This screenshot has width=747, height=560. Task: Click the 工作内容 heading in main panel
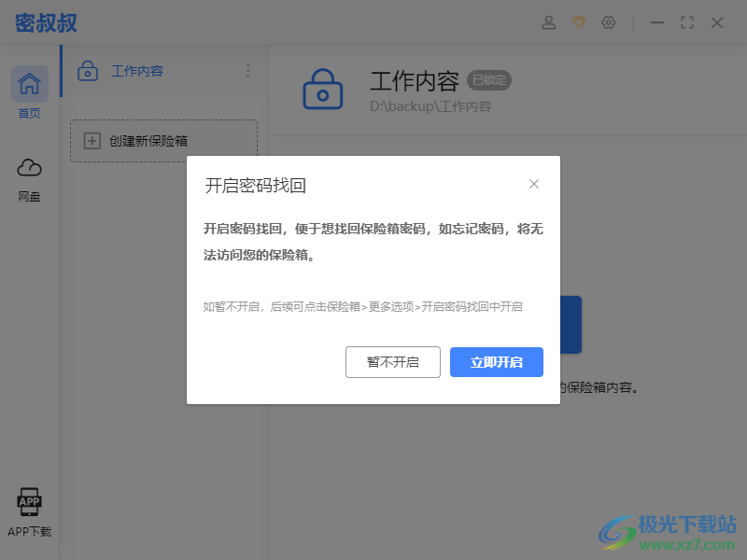[x=415, y=80]
